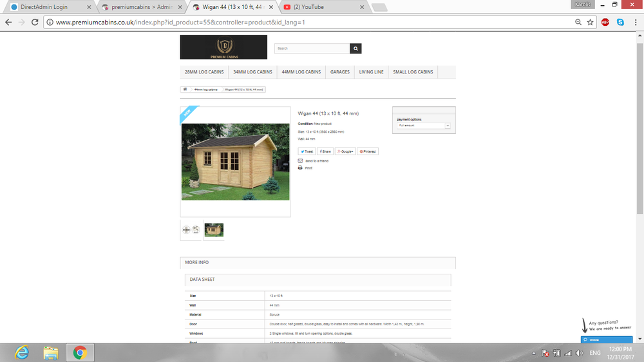Switch to the YouTube tab
This screenshot has height=362, width=644.
click(x=324, y=7)
